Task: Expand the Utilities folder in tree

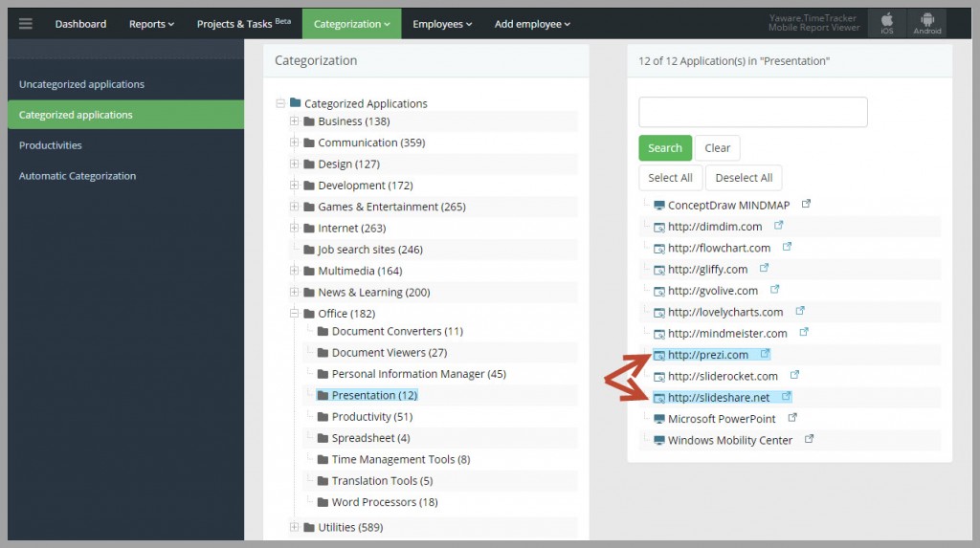Action: 294,527
